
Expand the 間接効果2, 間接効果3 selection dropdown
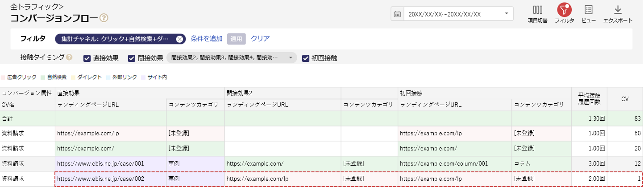click(232, 57)
